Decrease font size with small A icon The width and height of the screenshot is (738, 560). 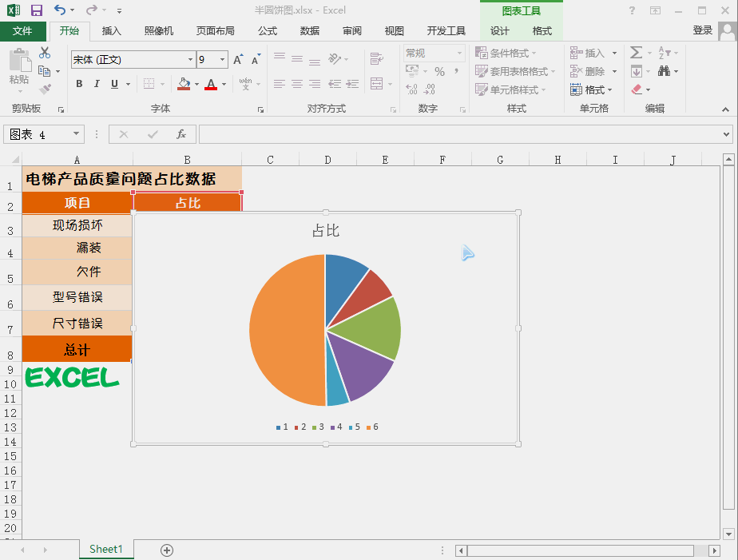point(256,60)
